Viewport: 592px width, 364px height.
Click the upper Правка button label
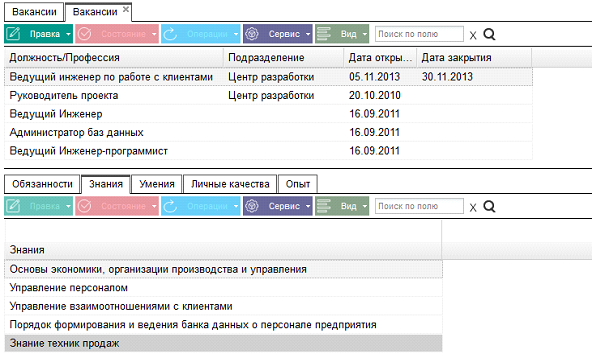click(45, 34)
